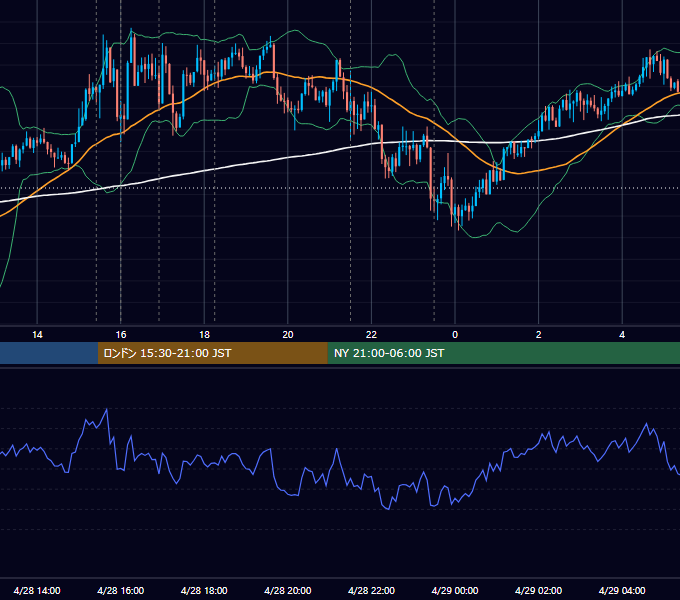Click the 4/29 00:00 date label
This screenshot has width=680, height=600.
tap(455, 590)
